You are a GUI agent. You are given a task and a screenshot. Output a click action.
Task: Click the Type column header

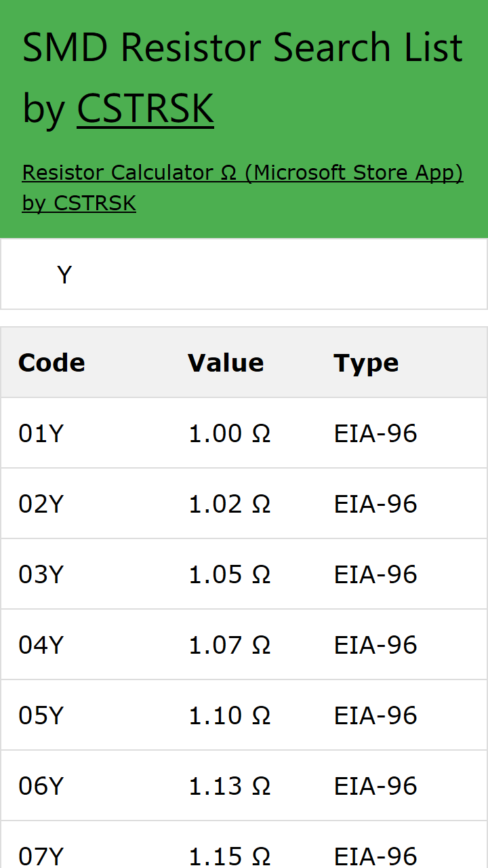[x=366, y=363]
